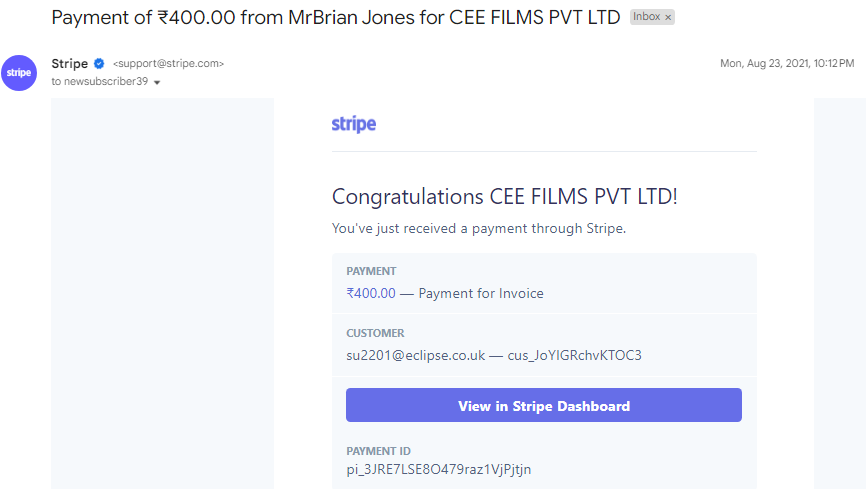Click the support@stripe.com sender address

[x=168, y=64]
